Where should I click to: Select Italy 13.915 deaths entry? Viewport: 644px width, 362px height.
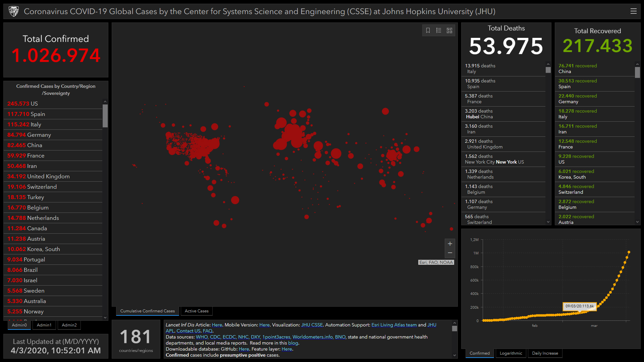pyautogui.click(x=504, y=69)
